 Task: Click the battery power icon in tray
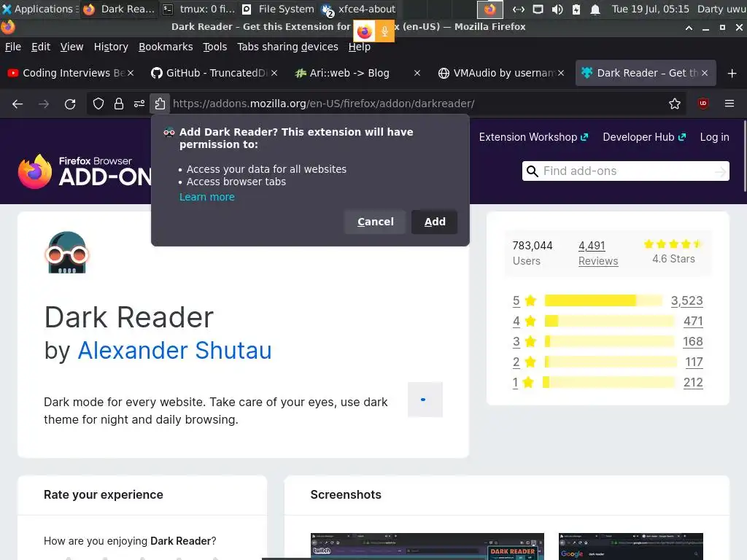(576, 9)
